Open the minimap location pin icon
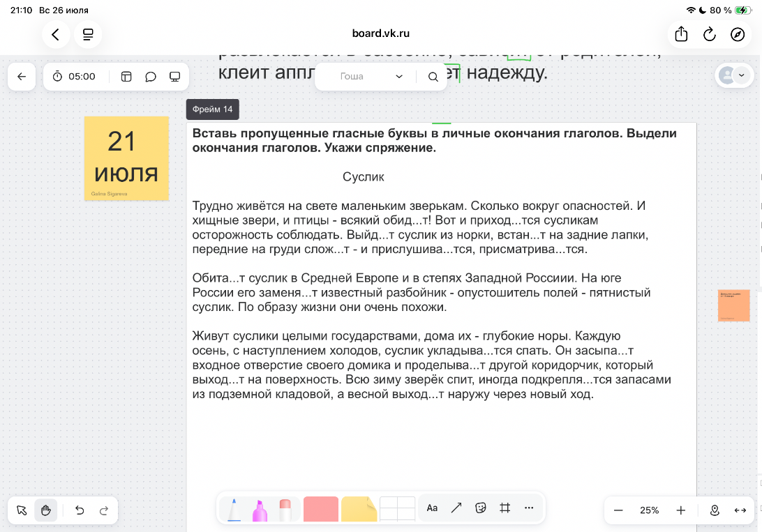 click(x=715, y=510)
